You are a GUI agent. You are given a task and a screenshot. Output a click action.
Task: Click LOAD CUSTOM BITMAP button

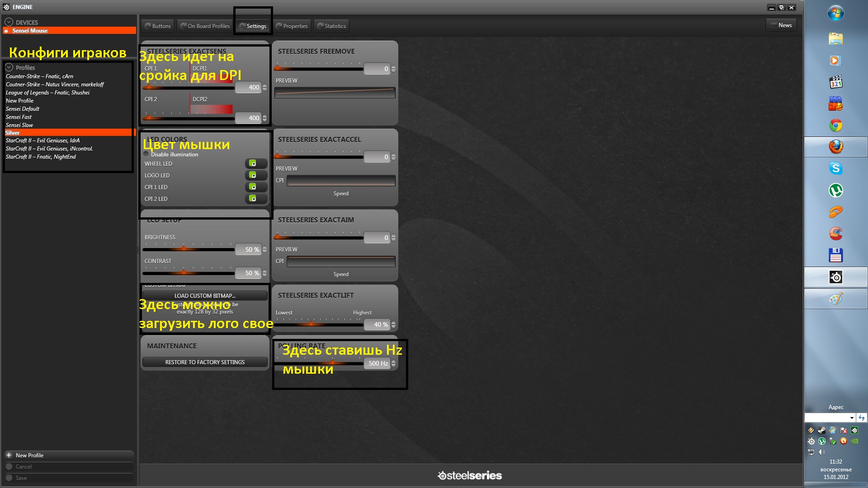[205, 296]
